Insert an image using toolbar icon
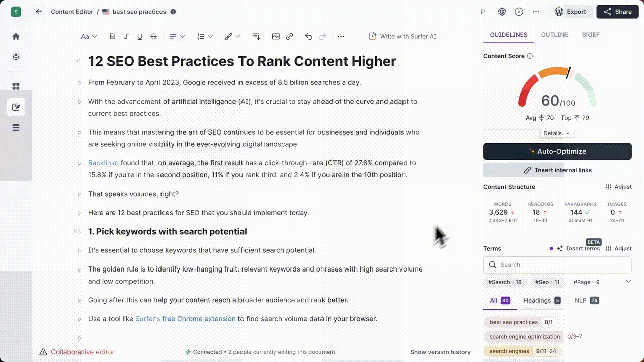This screenshot has width=644, height=362. [x=276, y=36]
